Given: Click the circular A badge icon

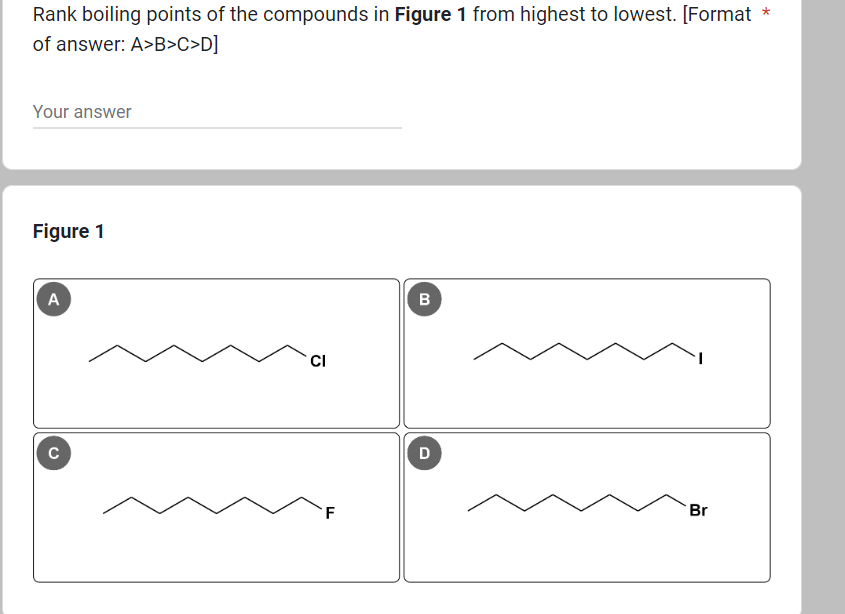Looking at the screenshot, I should click(54, 298).
